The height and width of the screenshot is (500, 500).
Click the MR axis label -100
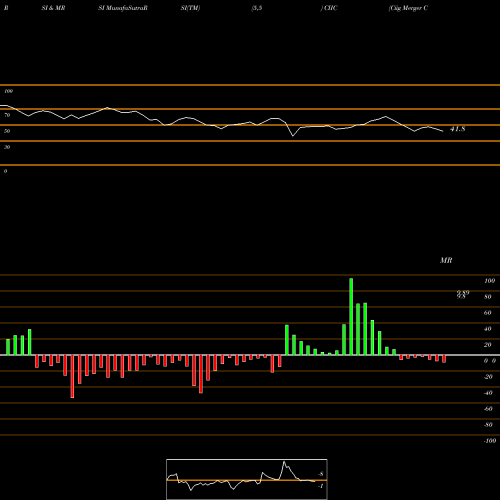tap(490, 441)
